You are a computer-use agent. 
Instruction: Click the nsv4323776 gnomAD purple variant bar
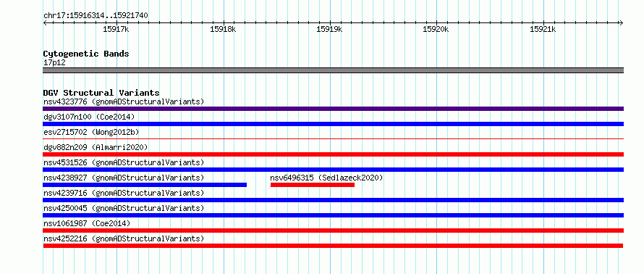pyautogui.click(x=333, y=109)
